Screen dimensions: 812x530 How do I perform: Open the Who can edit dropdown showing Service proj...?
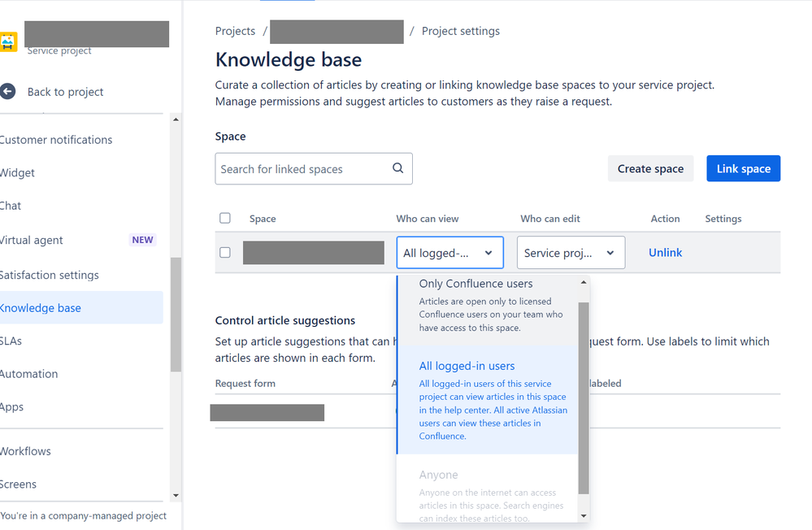click(x=571, y=253)
